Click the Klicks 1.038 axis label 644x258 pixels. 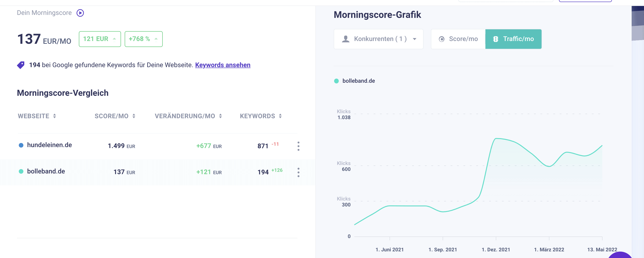click(x=344, y=114)
